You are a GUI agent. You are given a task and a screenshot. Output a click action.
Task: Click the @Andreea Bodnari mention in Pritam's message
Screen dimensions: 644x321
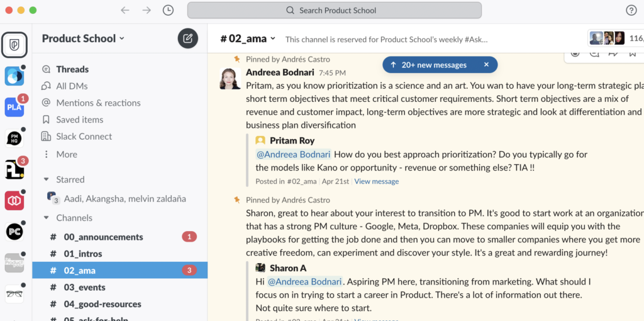293,155
